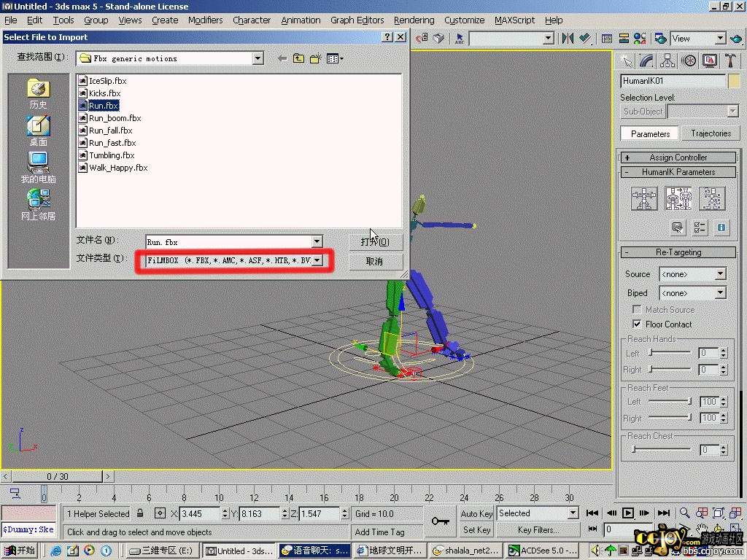This screenshot has width=747, height=560.
Task: Go back to previous folder in dialog
Action: click(282, 58)
